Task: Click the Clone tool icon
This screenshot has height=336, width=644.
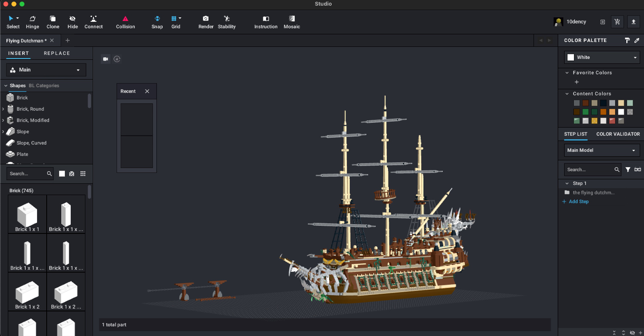Action: click(53, 19)
